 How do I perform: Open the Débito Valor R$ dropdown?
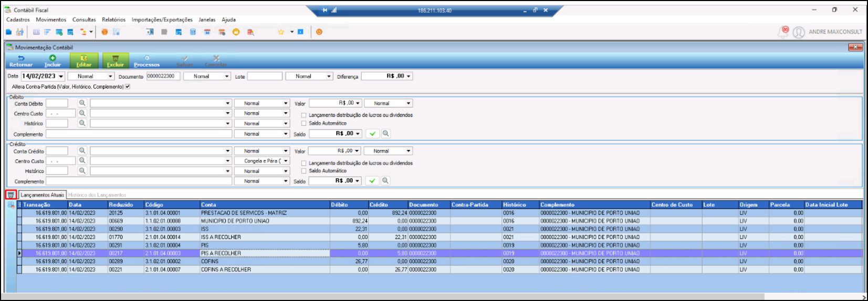(x=358, y=103)
